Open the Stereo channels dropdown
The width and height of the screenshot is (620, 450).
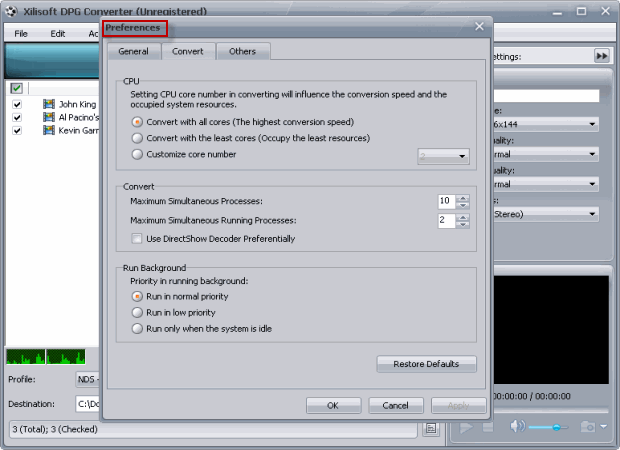pyautogui.click(x=546, y=214)
